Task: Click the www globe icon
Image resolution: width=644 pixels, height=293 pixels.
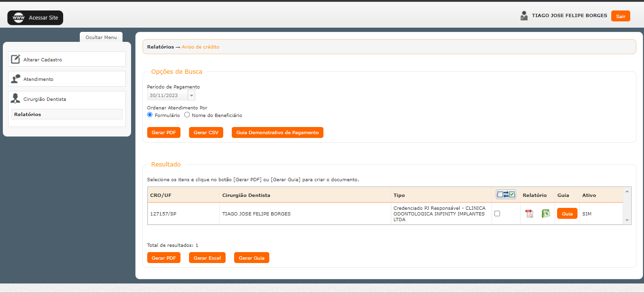Action: pyautogui.click(x=19, y=18)
